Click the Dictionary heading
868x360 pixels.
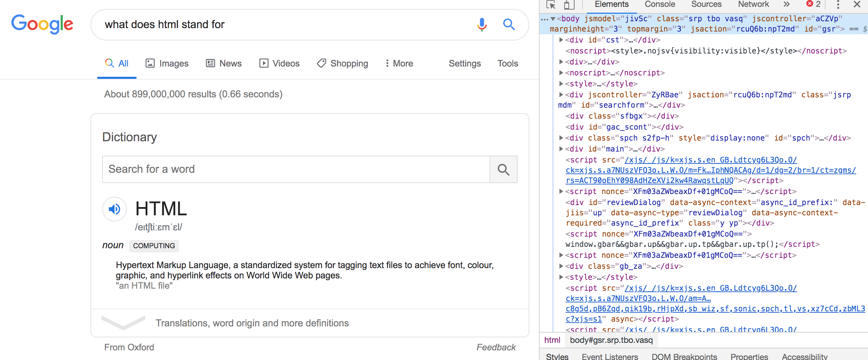(130, 137)
